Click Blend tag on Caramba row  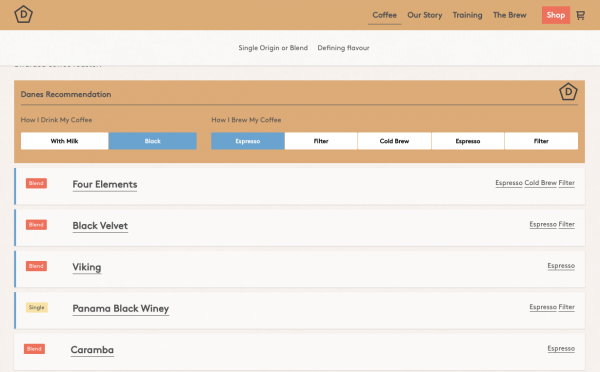tap(34, 349)
